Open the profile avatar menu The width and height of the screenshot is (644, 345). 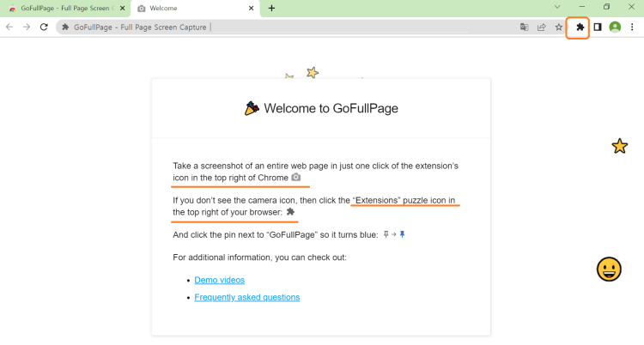[x=615, y=27]
